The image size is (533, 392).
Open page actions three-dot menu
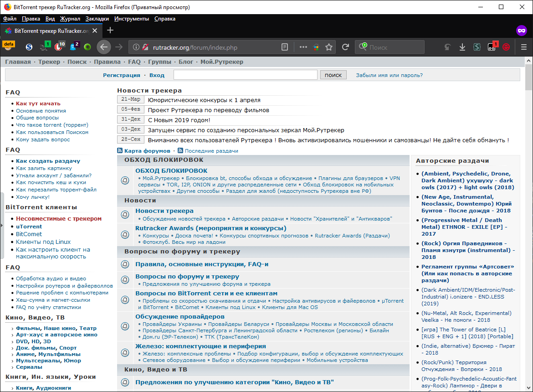pos(303,47)
